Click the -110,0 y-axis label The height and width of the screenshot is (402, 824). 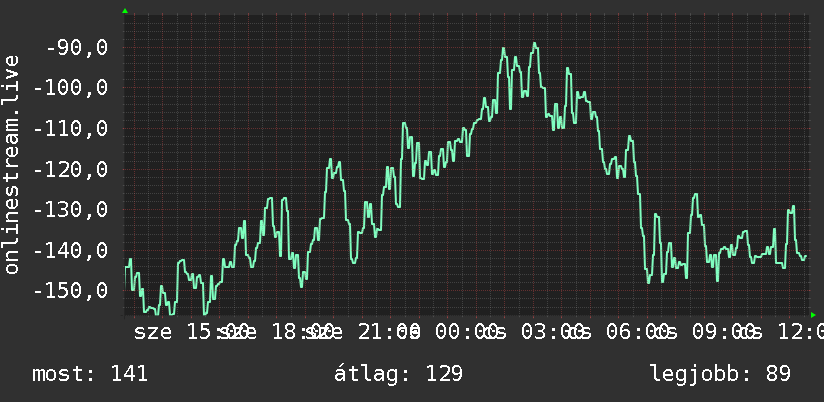point(71,128)
